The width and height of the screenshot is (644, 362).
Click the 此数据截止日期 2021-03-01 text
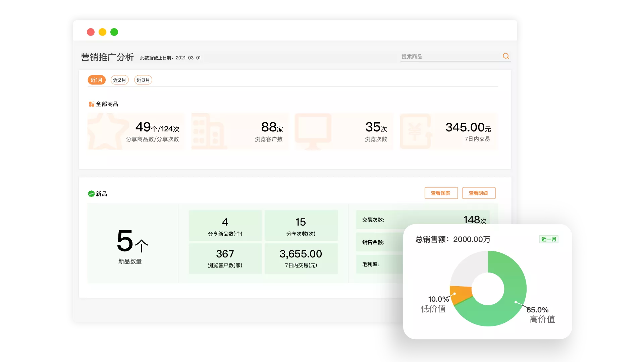(x=170, y=58)
